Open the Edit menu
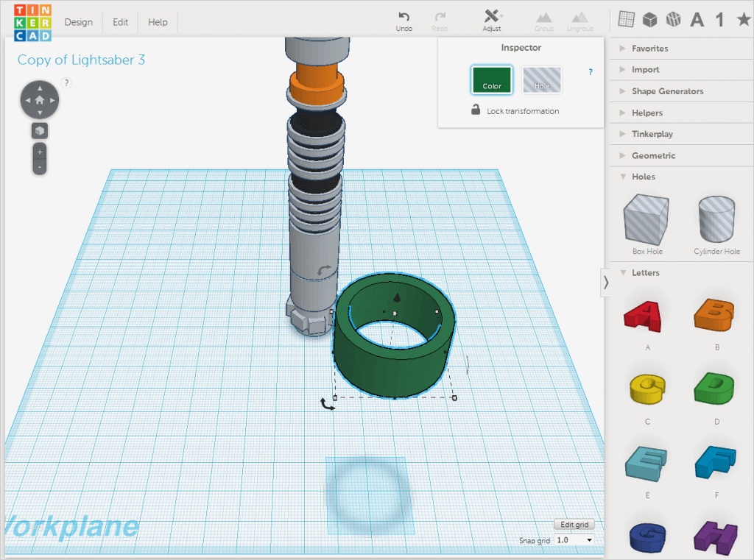 [x=119, y=22]
